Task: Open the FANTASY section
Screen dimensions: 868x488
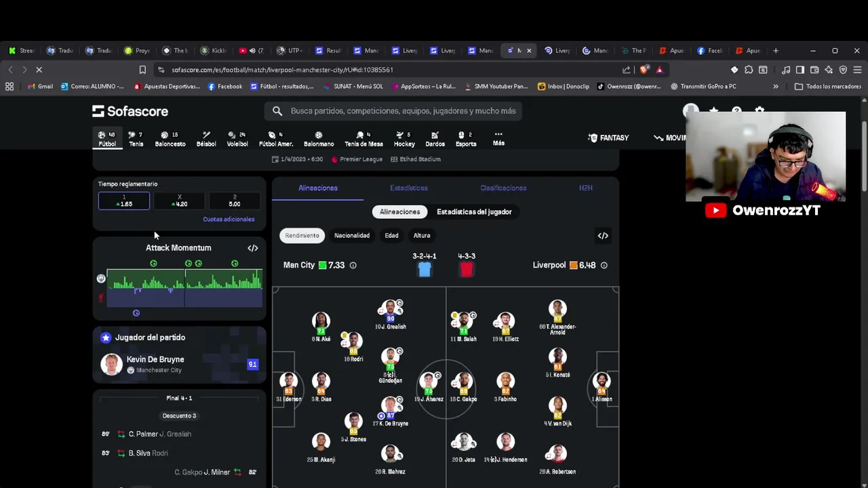Action: point(608,138)
